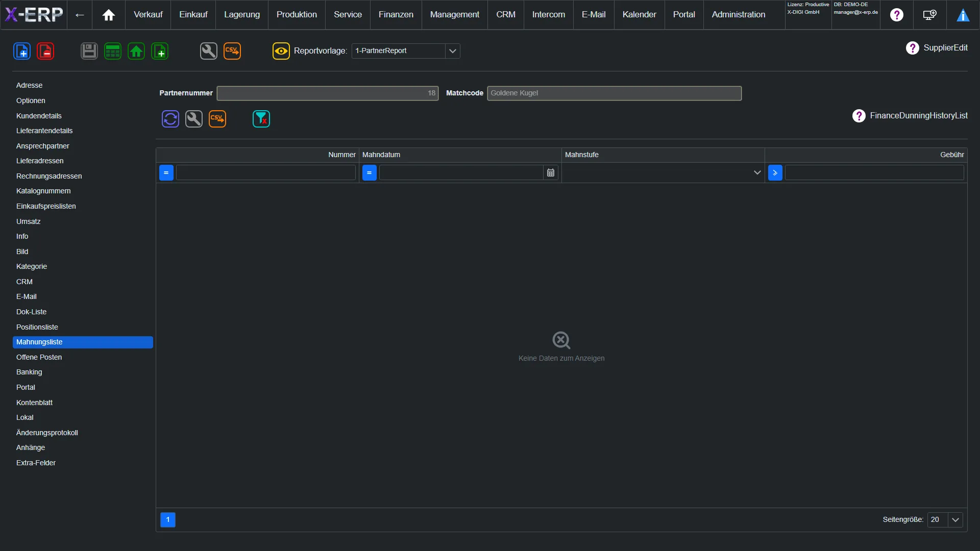980x551 pixels.
Task: Open the Reportvorlage dropdown
Action: click(x=453, y=51)
